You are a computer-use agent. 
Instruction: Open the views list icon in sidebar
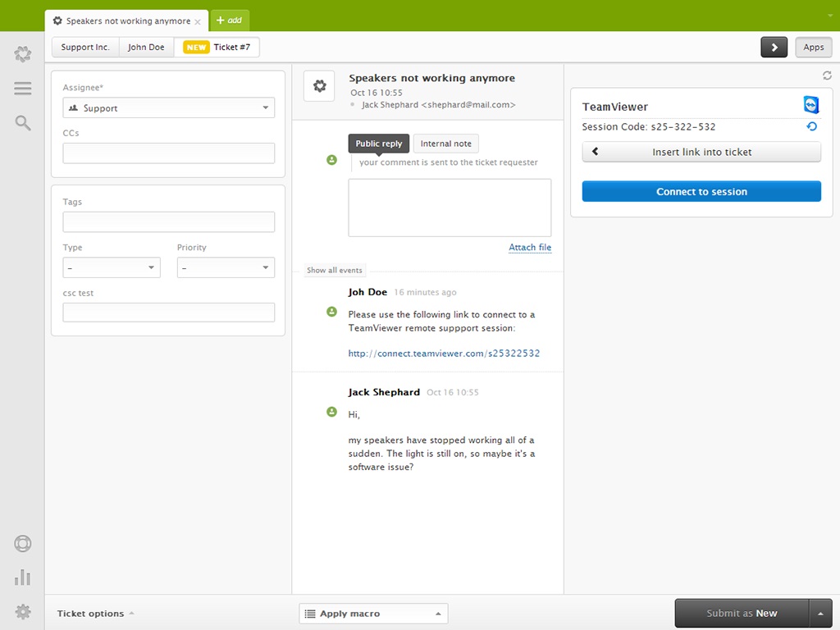pos(23,89)
